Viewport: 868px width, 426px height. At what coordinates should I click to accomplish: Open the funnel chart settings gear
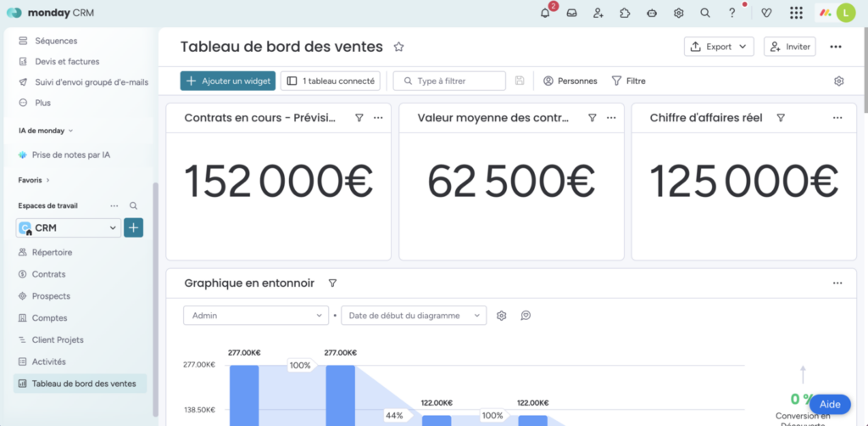(502, 316)
